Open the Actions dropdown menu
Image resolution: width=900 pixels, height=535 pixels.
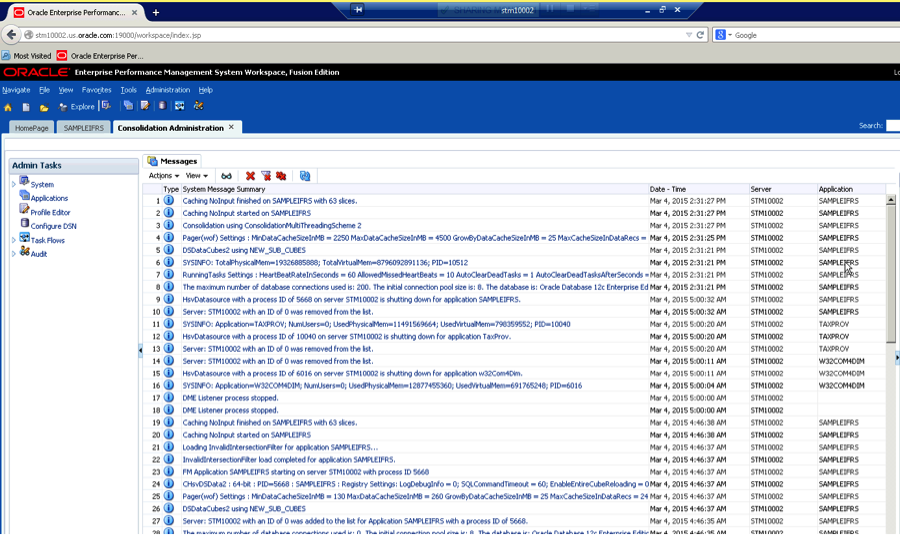click(163, 176)
